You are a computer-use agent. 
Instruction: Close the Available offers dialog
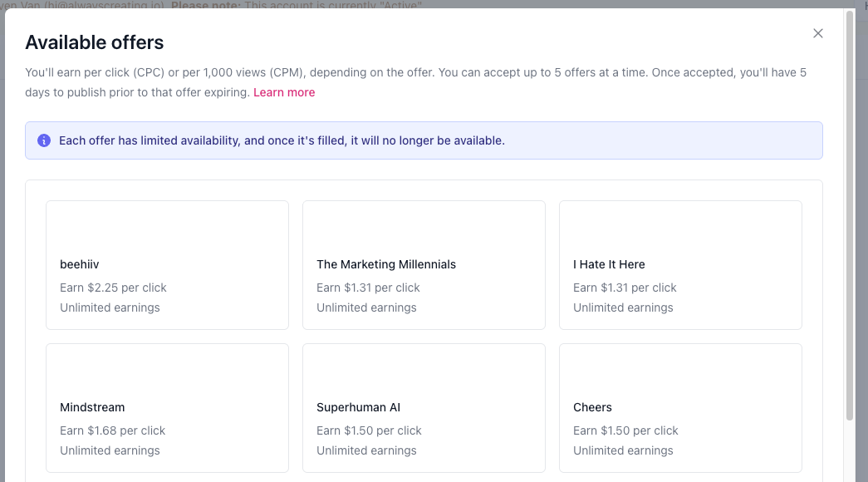tap(818, 33)
